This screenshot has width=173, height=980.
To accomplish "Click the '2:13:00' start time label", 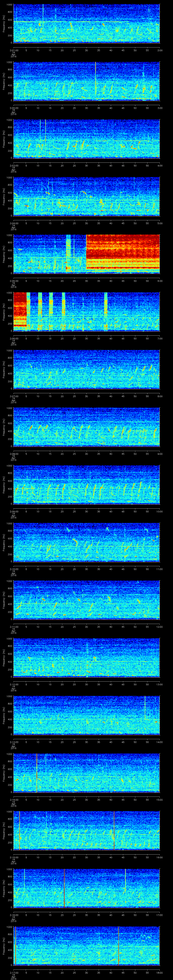I will (14, 742).
